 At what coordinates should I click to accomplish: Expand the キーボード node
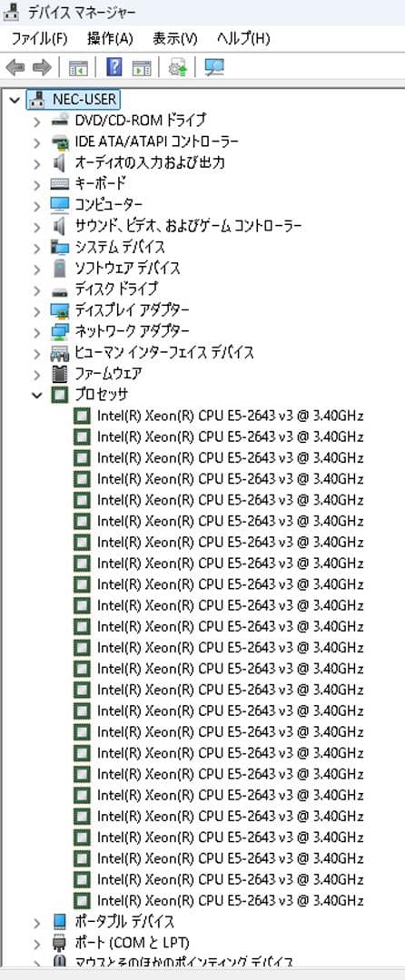pyautogui.click(x=37, y=184)
